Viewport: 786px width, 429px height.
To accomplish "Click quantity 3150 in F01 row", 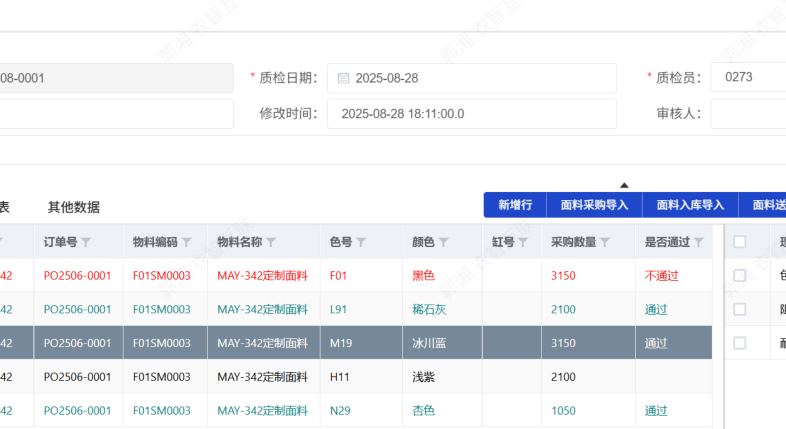I will click(x=588, y=276).
